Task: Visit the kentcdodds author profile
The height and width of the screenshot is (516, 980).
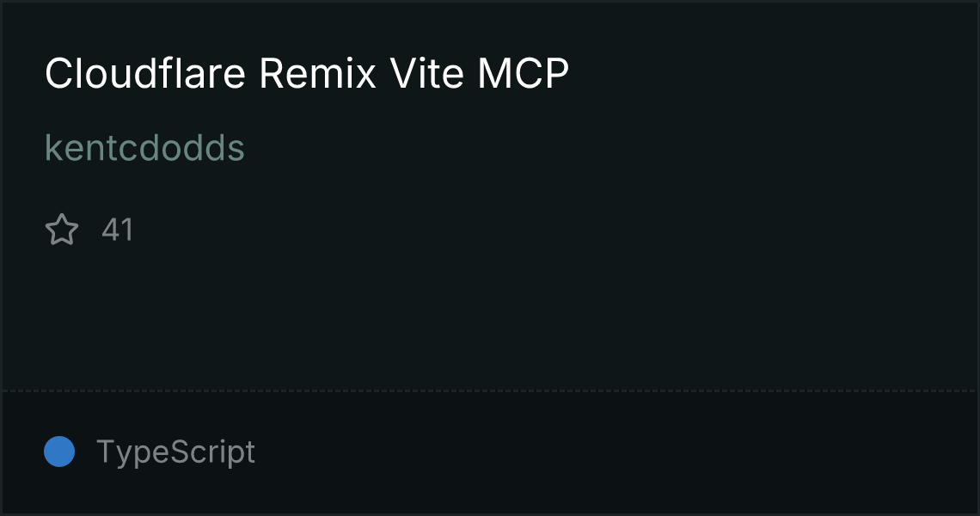Action: coord(144,148)
